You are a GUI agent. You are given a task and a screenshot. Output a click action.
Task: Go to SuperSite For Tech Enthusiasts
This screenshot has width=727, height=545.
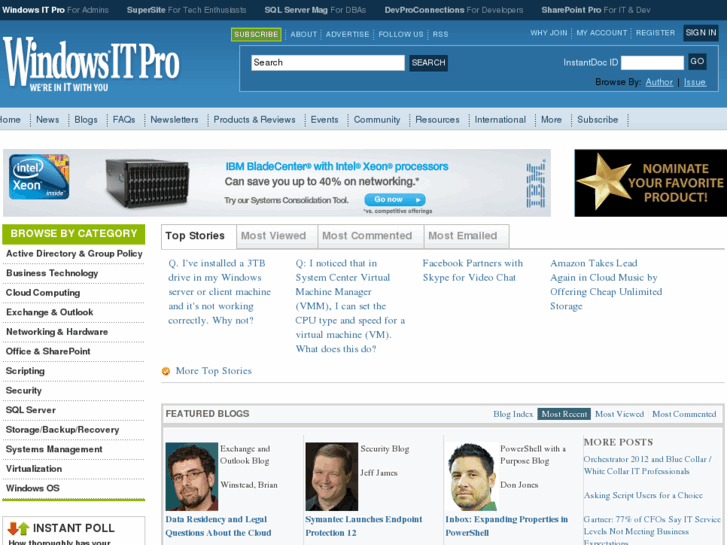tap(186, 10)
